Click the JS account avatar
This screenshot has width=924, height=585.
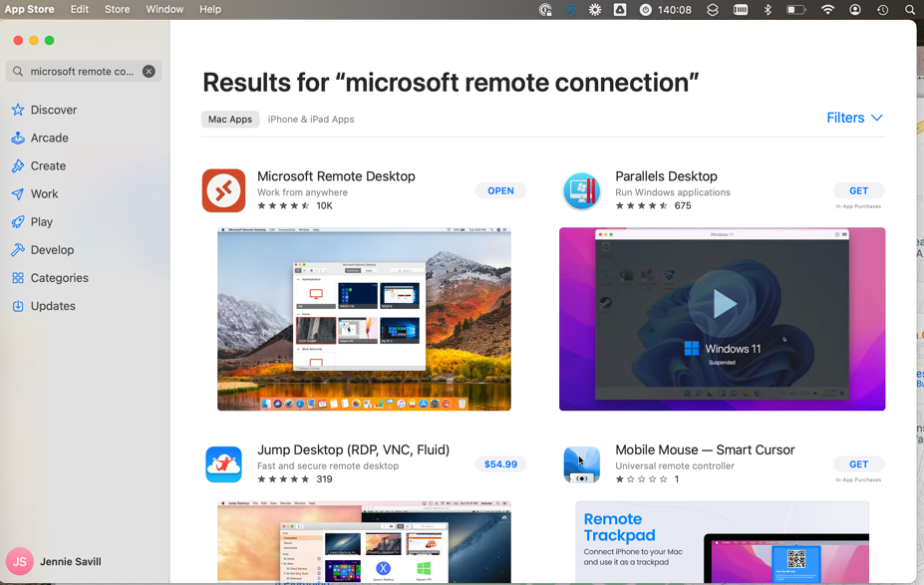pos(20,561)
